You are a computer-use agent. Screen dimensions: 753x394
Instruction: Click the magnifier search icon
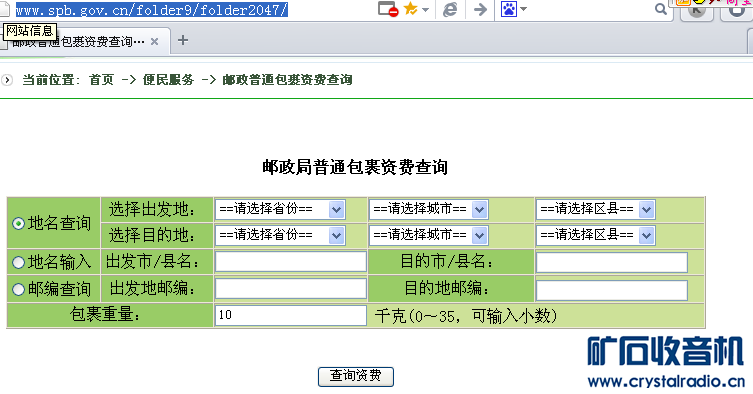[x=661, y=9]
